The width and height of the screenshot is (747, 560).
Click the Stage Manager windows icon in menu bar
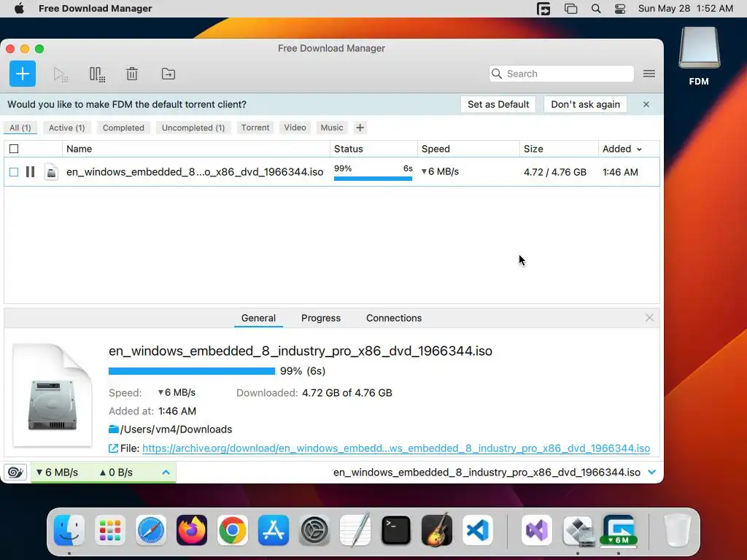tap(570, 9)
